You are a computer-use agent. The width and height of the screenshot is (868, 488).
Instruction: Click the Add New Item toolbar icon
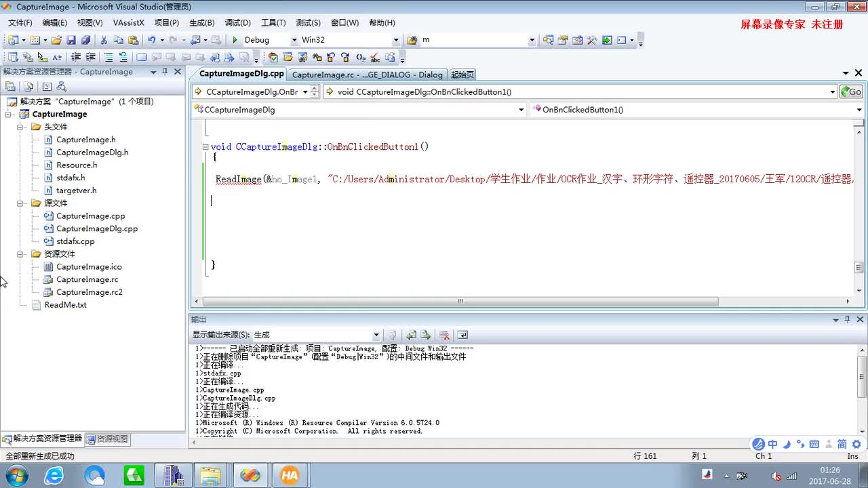pyautogui.click(x=34, y=40)
